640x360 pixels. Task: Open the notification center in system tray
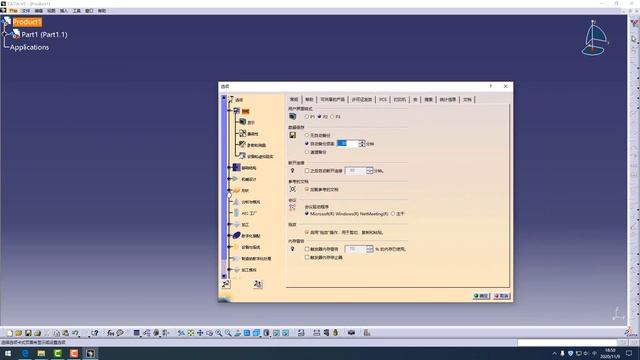pos(629,353)
